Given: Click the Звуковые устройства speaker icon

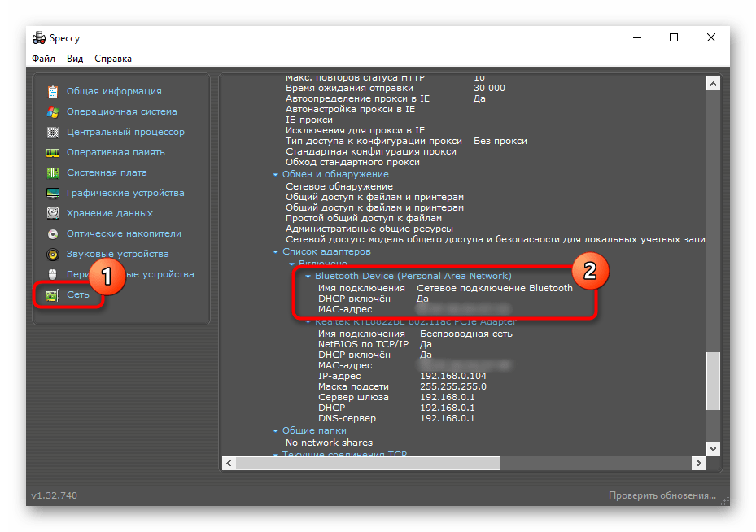Looking at the screenshot, I should (53, 254).
